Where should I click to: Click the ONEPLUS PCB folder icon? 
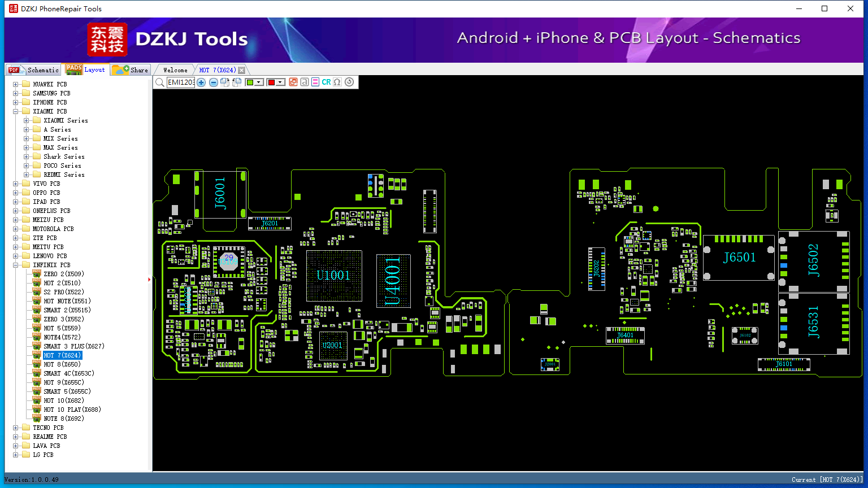[26, 211]
